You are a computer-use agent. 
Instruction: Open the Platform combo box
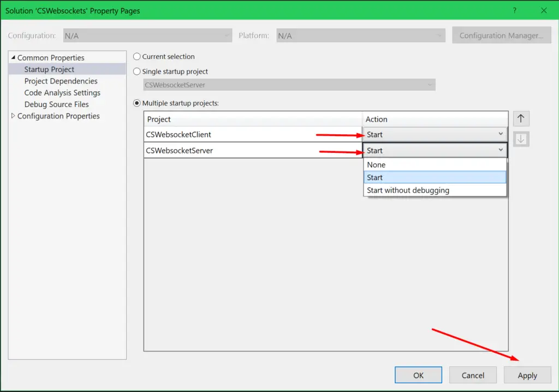440,35
